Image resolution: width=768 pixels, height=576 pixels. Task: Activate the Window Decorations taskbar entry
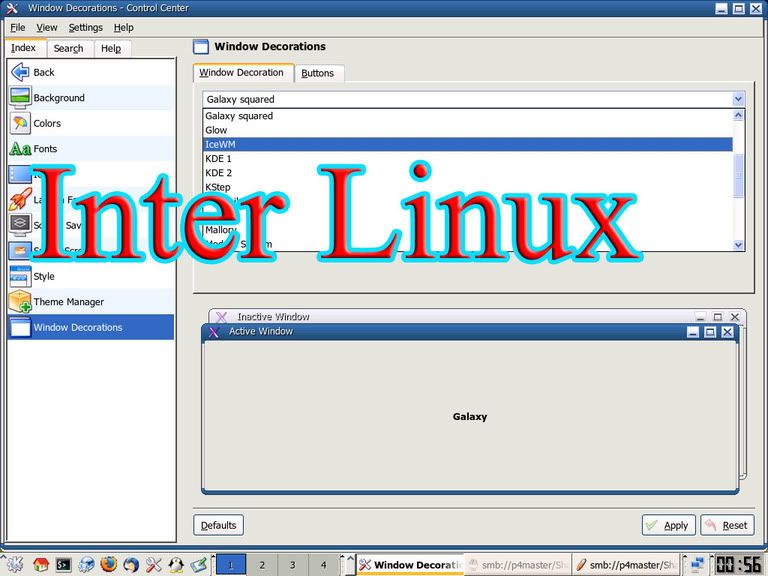coord(409,565)
